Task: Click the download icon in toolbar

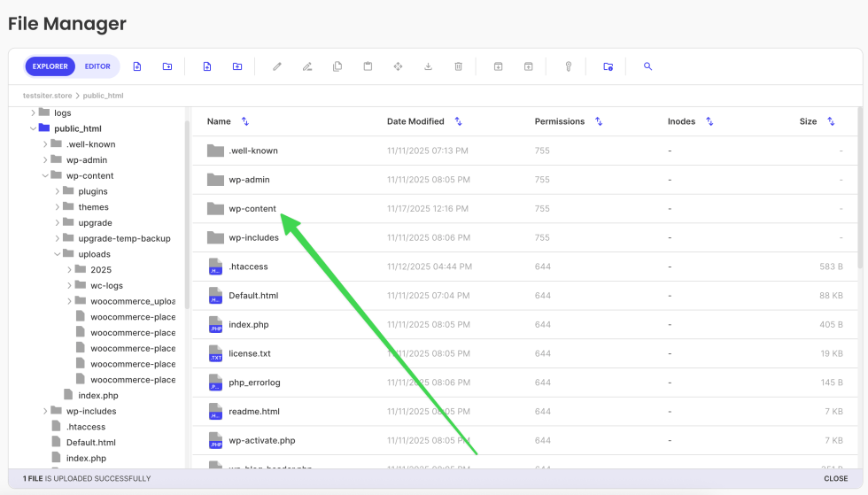Action: tap(428, 66)
